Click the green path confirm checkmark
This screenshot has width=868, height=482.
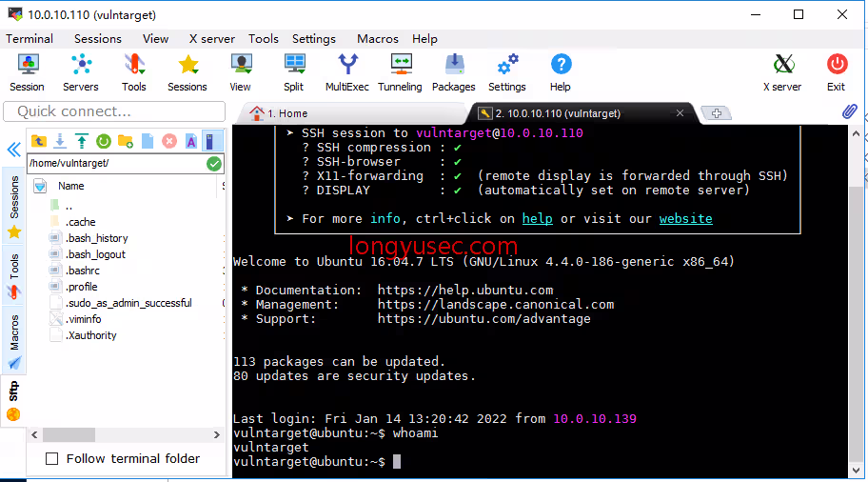[x=214, y=164]
